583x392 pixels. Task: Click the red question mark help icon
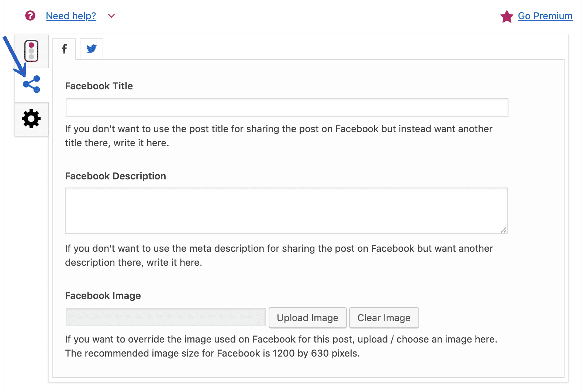click(30, 16)
